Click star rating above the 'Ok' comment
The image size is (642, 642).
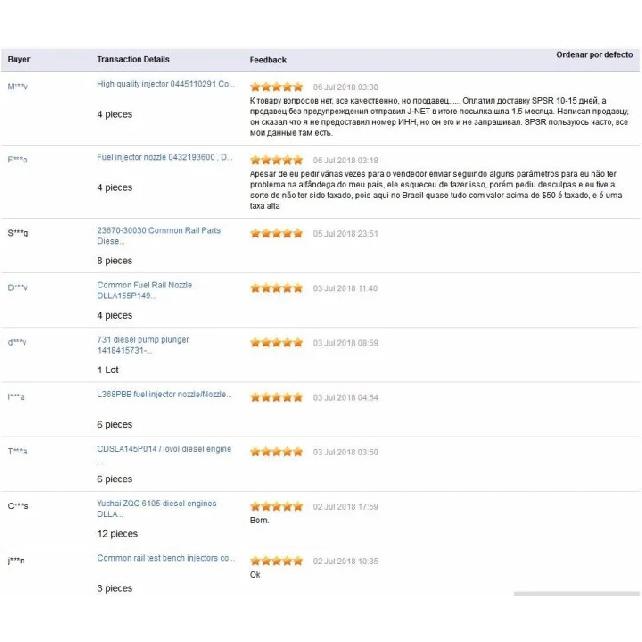tap(276, 561)
